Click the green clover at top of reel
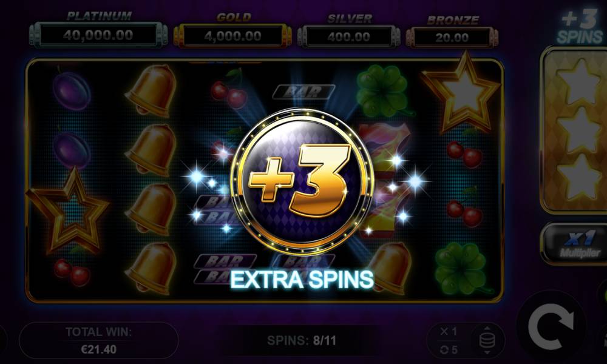Image resolution: width=607 pixels, height=364 pixels. [x=382, y=90]
